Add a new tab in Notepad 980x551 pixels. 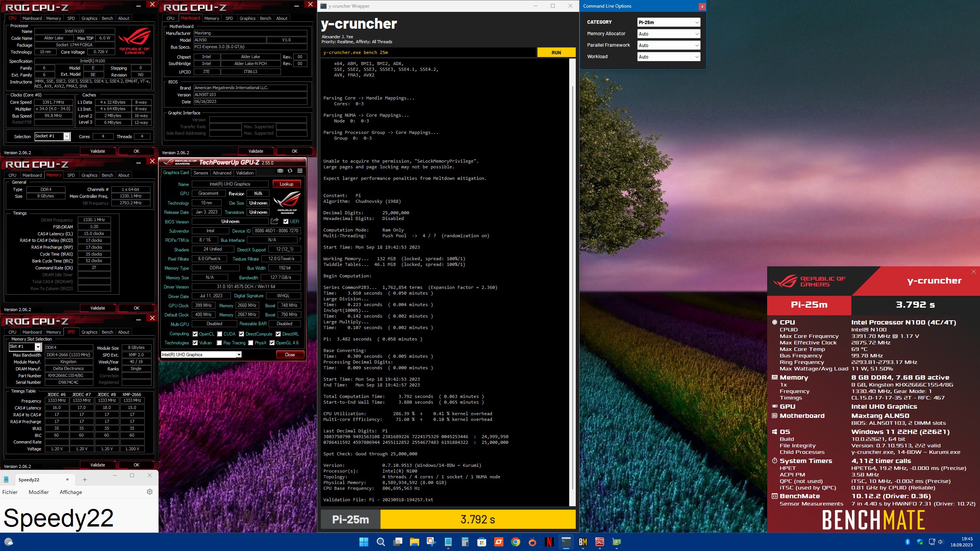click(x=85, y=479)
